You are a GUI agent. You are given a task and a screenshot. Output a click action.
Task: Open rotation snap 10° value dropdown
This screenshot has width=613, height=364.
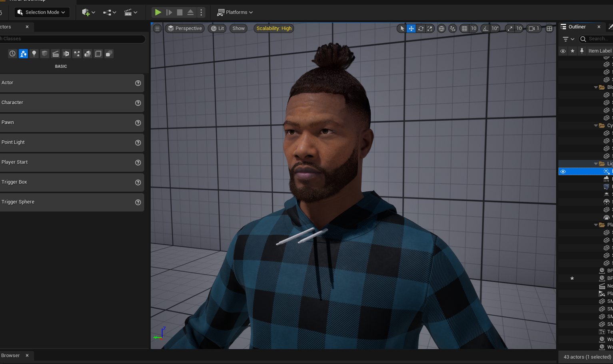[x=495, y=28]
